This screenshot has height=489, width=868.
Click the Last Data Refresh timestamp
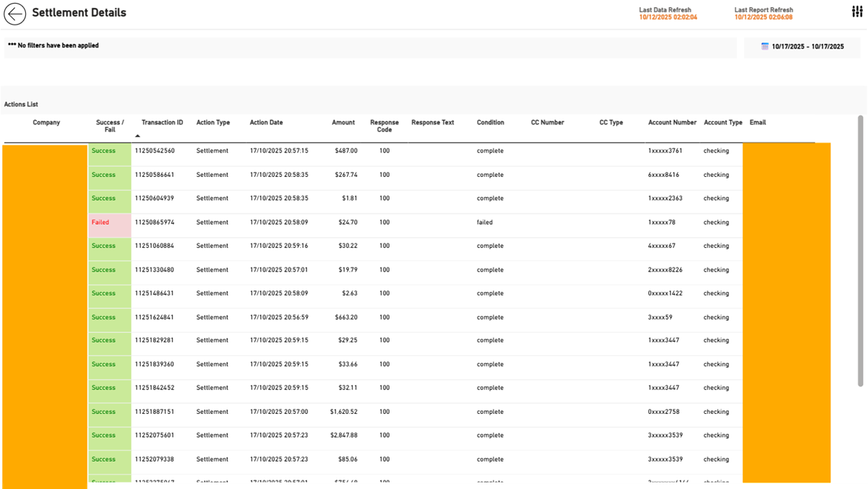pyautogui.click(x=669, y=17)
